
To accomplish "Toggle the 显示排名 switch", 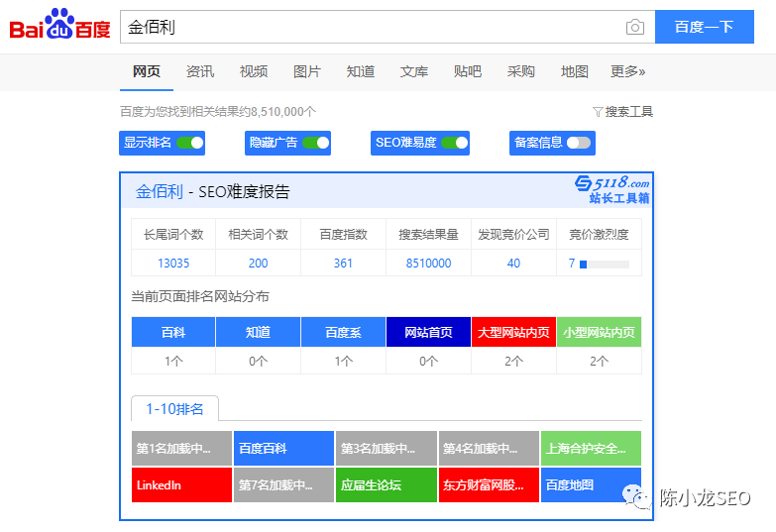I will (x=190, y=143).
